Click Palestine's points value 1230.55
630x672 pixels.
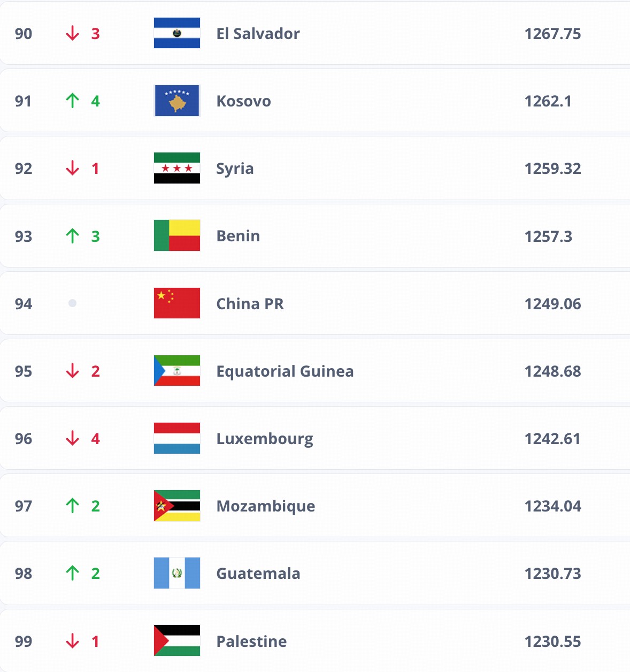(552, 641)
